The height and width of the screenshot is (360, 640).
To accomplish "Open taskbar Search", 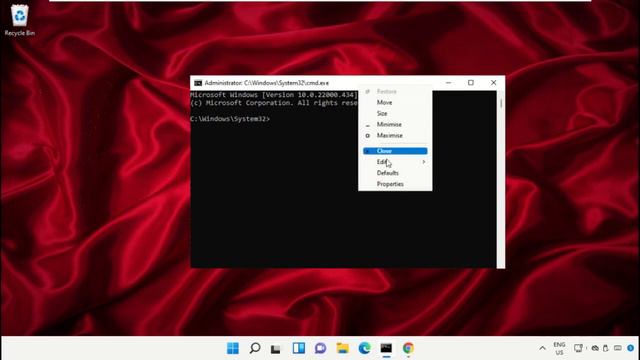I will point(255,348).
